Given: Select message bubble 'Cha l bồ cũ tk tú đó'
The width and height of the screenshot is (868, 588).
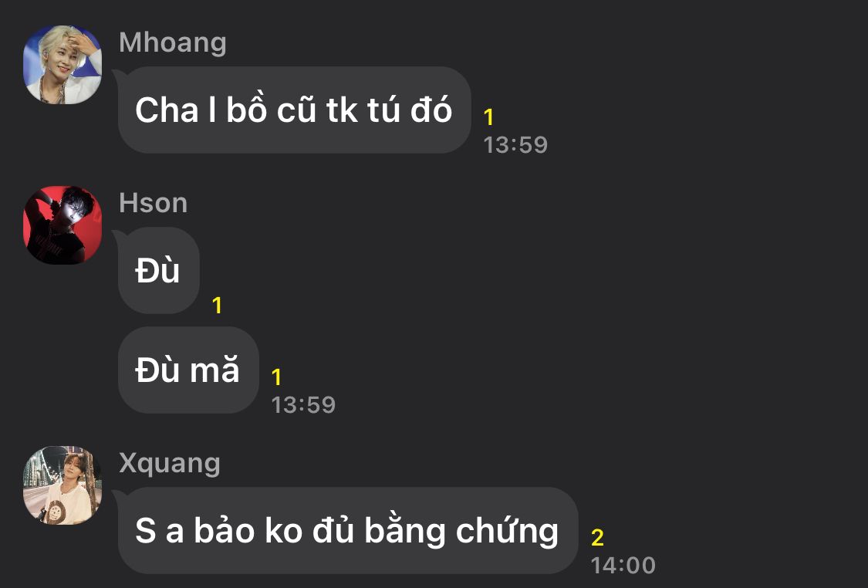Looking at the screenshot, I should pyautogui.click(x=295, y=110).
